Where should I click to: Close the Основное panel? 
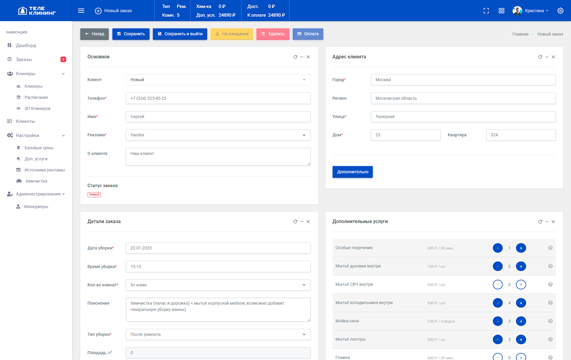[x=308, y=57]
